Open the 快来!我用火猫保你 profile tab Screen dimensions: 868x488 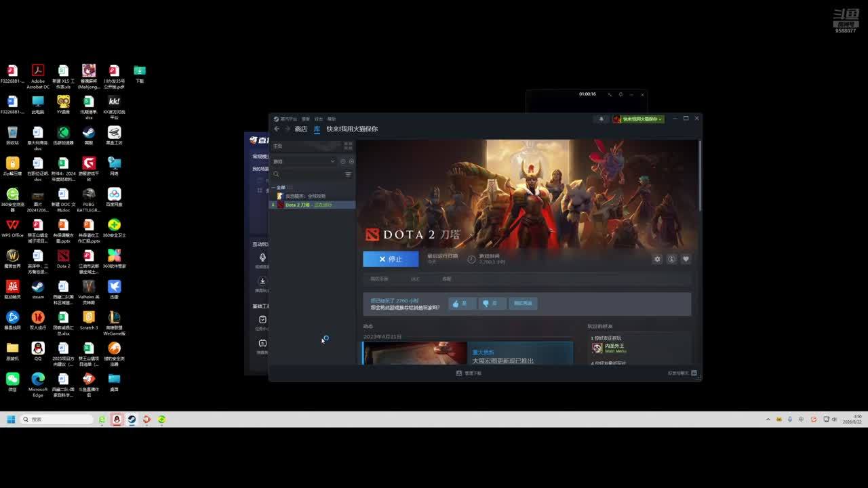point(352,129)
